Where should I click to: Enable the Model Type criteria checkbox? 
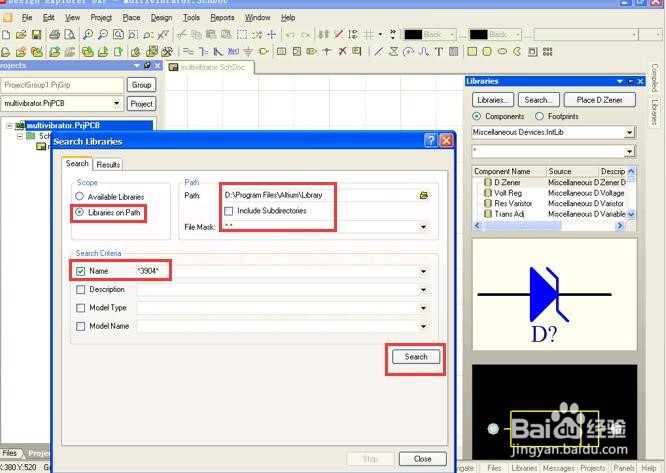80,308
